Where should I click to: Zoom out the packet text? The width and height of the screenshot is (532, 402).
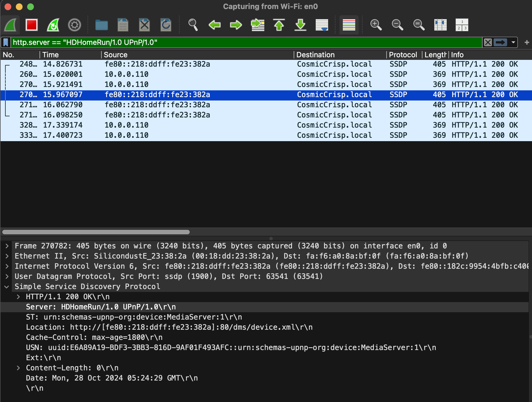397,25
